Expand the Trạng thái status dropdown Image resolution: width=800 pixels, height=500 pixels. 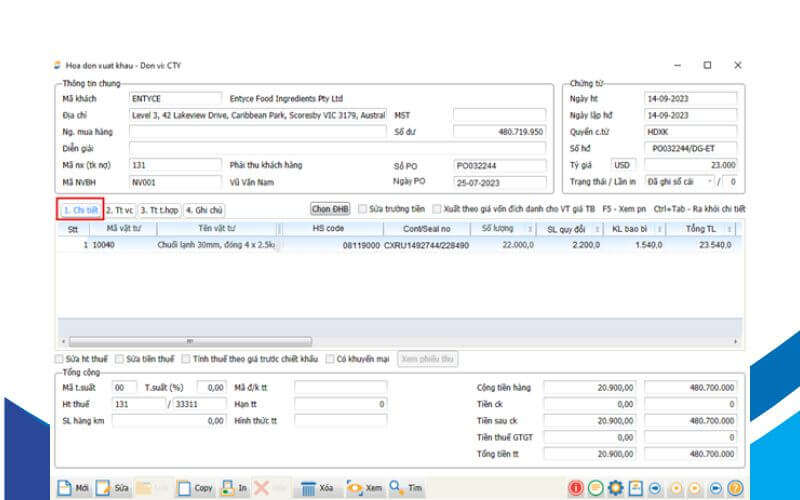[710, 182]
